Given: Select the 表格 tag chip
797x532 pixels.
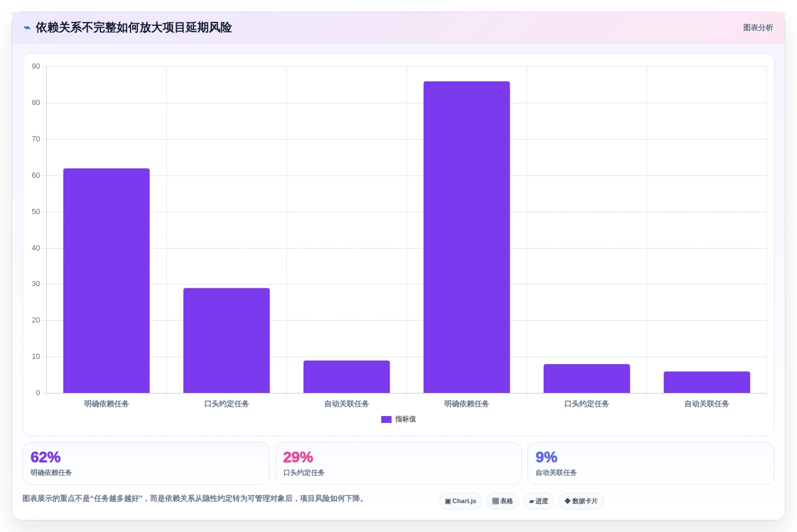Looking at the screenshot, I should click(x=503, y=501).
